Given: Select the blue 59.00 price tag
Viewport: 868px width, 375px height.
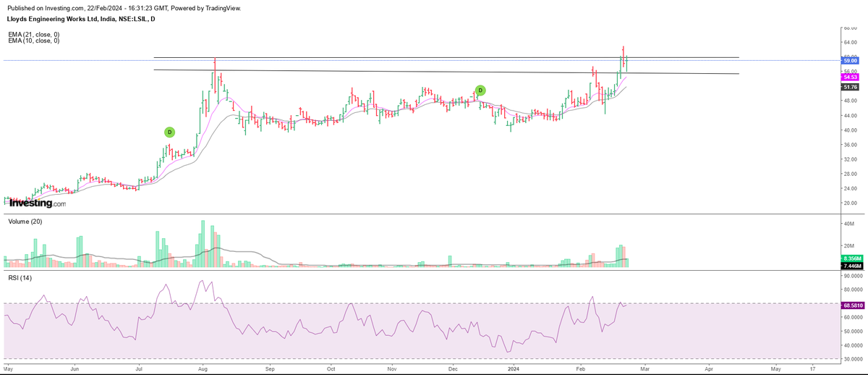Looking at the screenshot, I should (850, 61).
